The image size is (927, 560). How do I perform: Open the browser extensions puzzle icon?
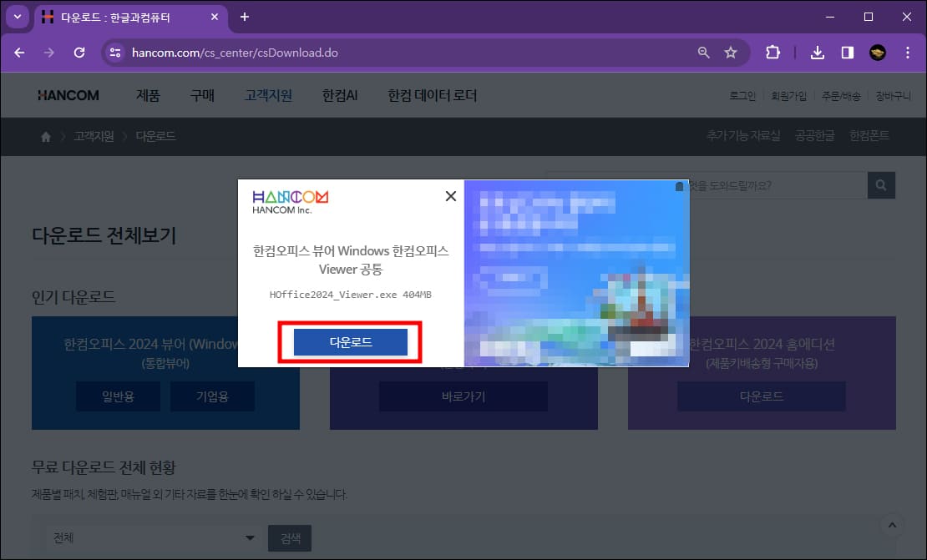[772, 52]
